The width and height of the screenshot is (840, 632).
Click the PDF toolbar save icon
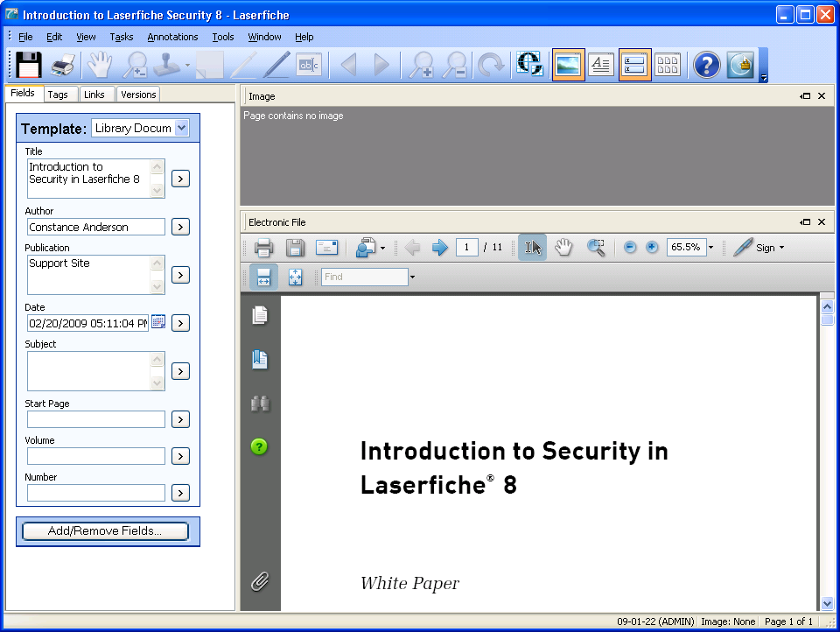pos(295,248)
